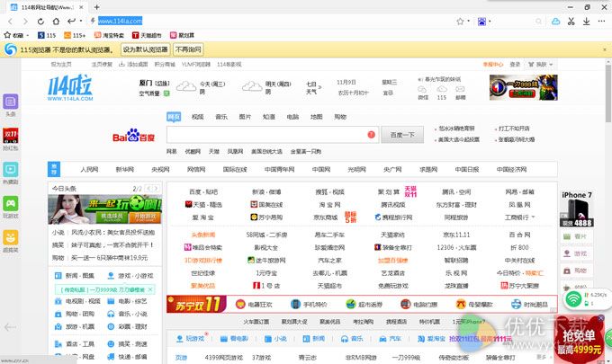The image size is (612, 364).
Task: Click 设为默认浏览器 button
Action: (145, 49)
